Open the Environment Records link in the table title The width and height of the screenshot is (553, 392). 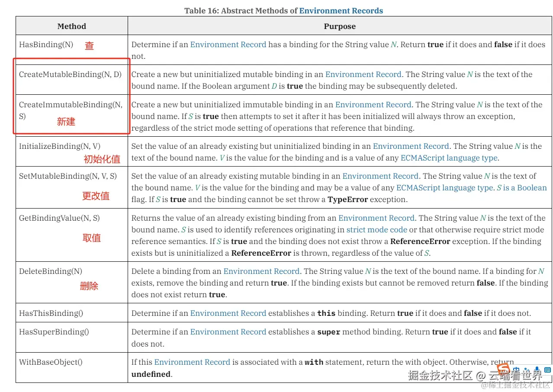341,11
